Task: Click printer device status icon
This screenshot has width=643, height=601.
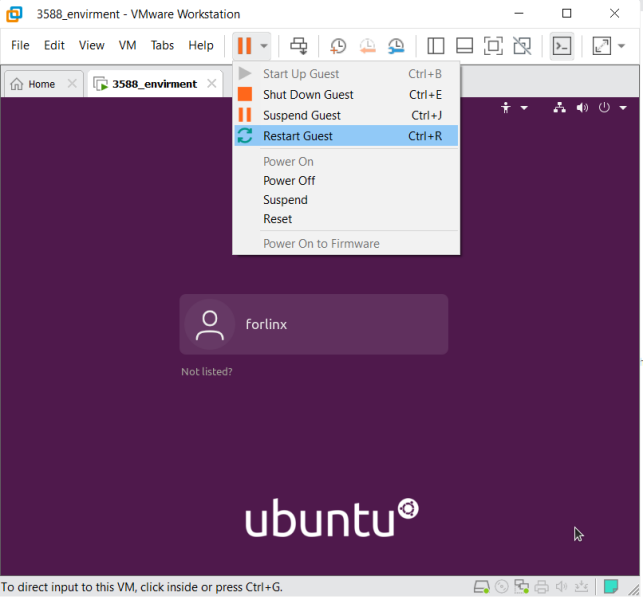Action: (x=542, y=587)
